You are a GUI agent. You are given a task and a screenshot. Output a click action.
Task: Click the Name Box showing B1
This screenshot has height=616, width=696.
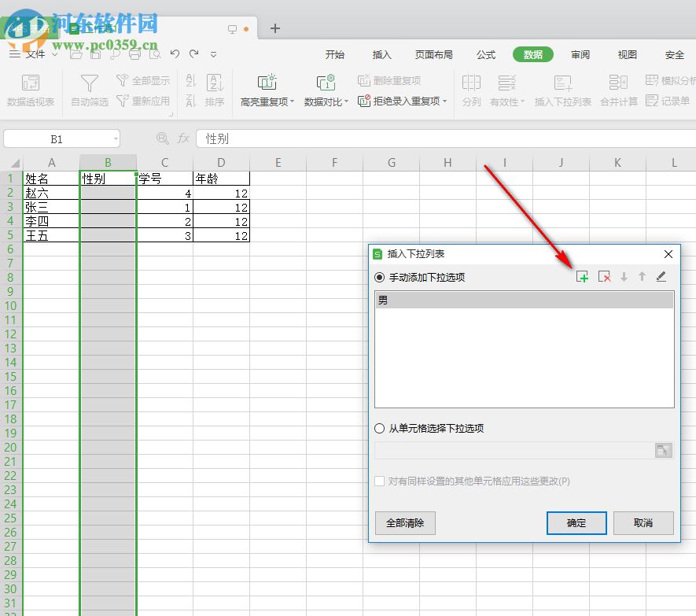point(57,139)
